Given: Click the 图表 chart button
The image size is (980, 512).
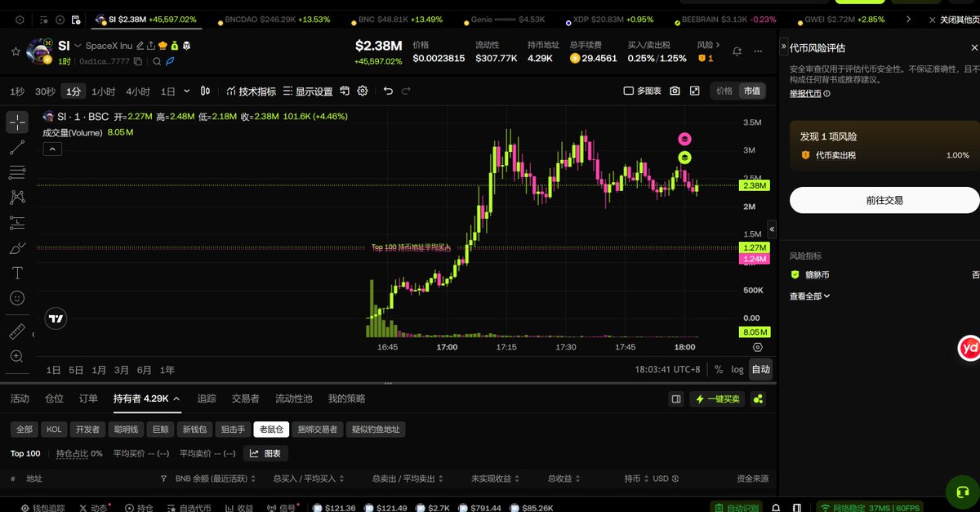Looking at the screenshot, I should click(x=265, y=453).
